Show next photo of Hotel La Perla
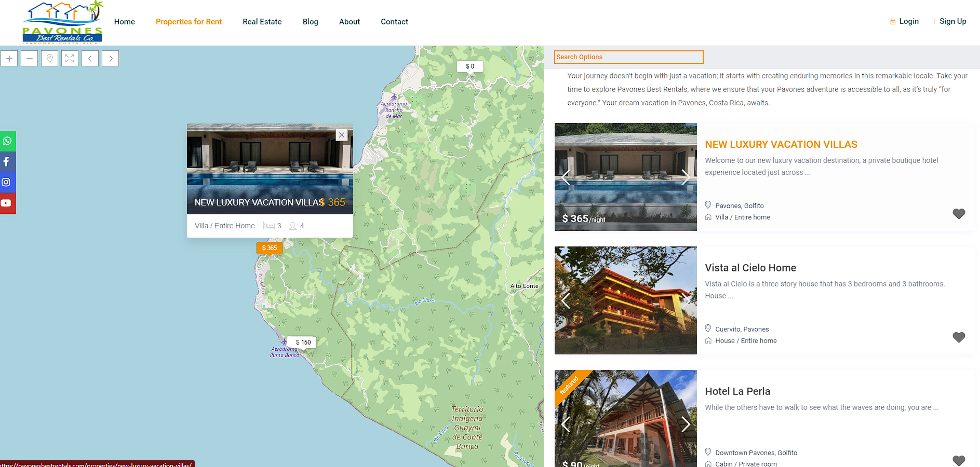Screen dimensions: 980x467 (x=686, y=424)
